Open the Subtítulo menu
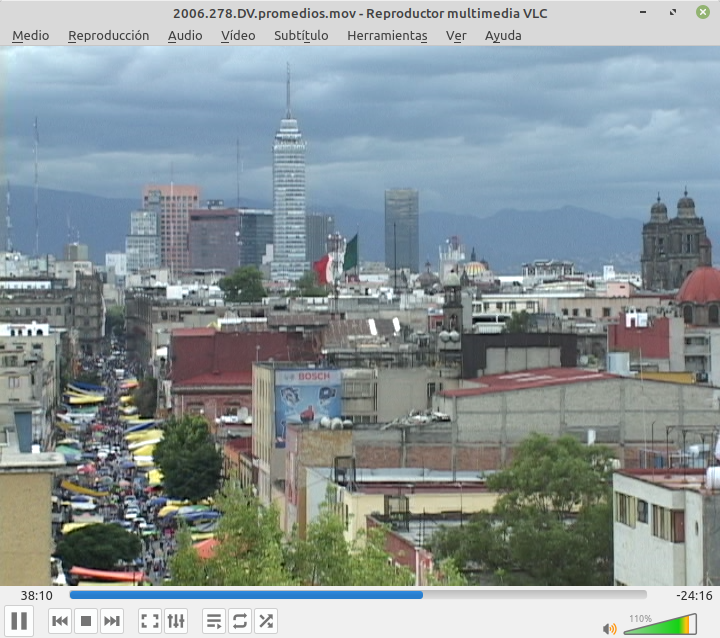The height and width of the screenshot is (638, 720). pyautogui.click(x=301, y=35)
